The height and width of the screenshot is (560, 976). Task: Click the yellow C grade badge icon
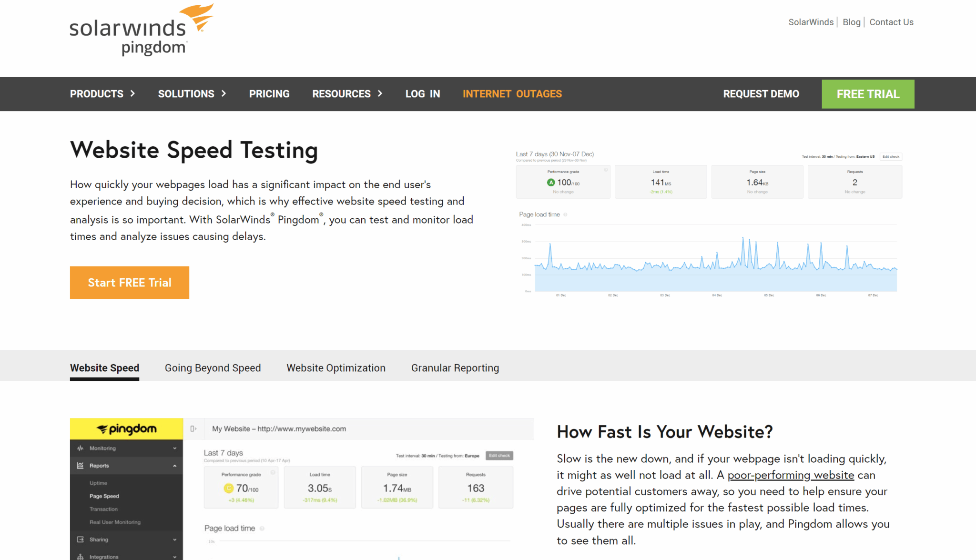tap(229, 488)
